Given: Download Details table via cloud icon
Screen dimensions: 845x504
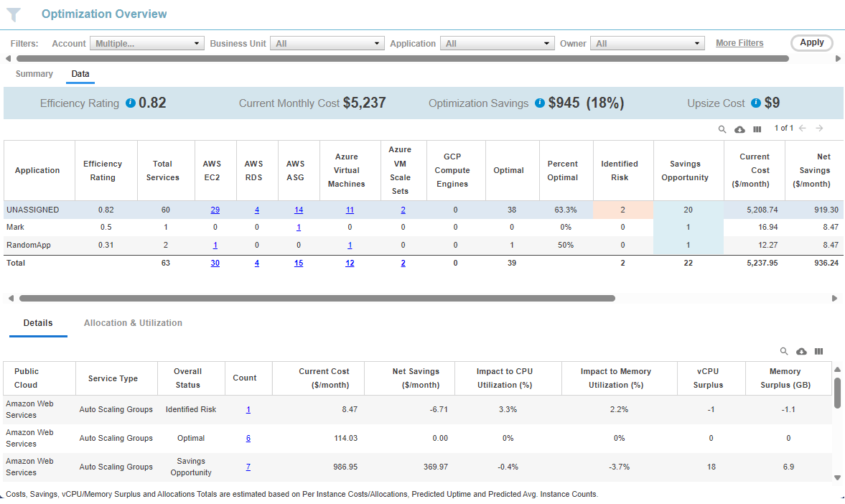Looking at the screenshot, I should tap(801, 352).
